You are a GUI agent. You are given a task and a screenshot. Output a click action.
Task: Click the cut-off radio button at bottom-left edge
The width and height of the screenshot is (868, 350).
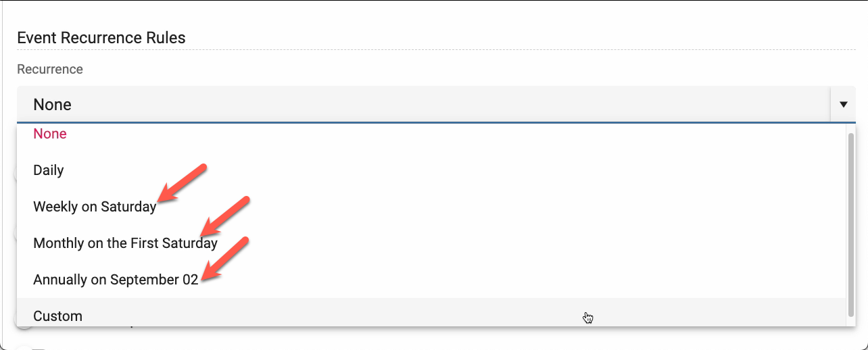pos(22,347)
